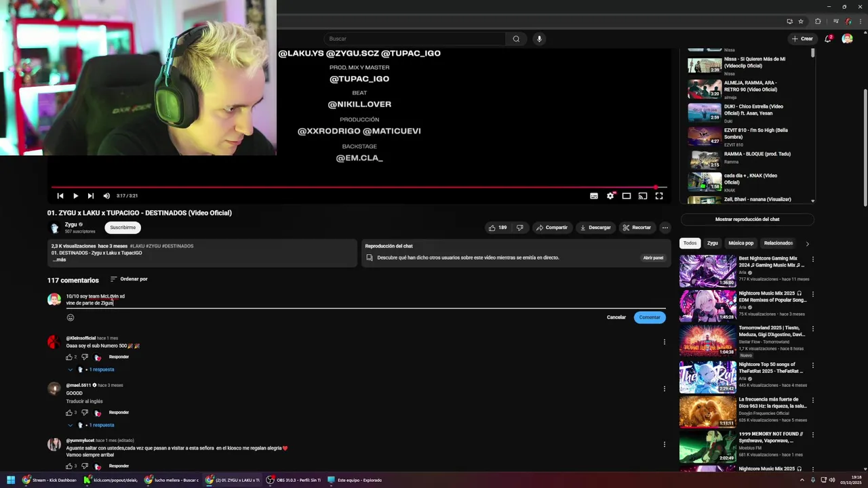Viewport: 868px width, 488px height.
Task: Focus the comment text field
Action: click(366, 300)
